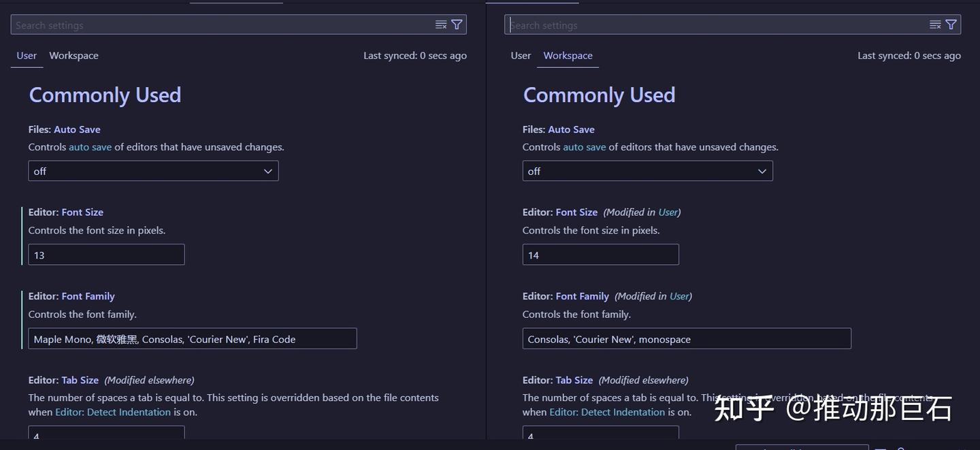
Task: Open the filter settings icon in right pane
Action: pos(951,25)
